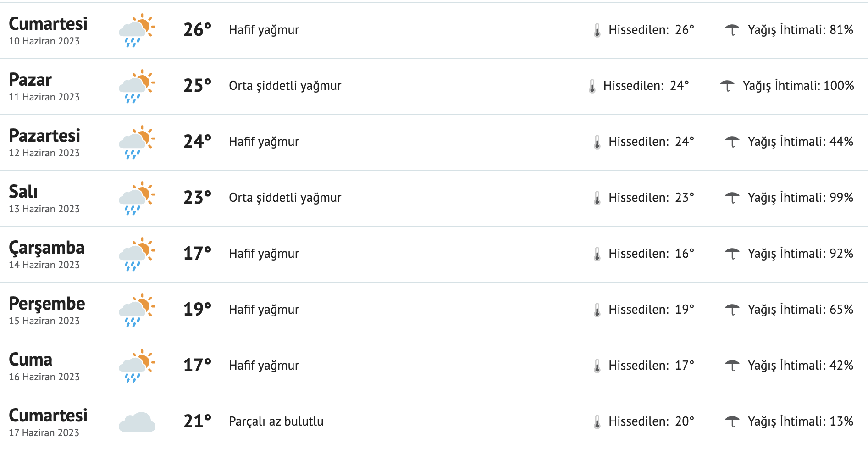Screen dimensions: 868x449
Task: Click the 23° temperature for Salı
Action: point(197,198)
